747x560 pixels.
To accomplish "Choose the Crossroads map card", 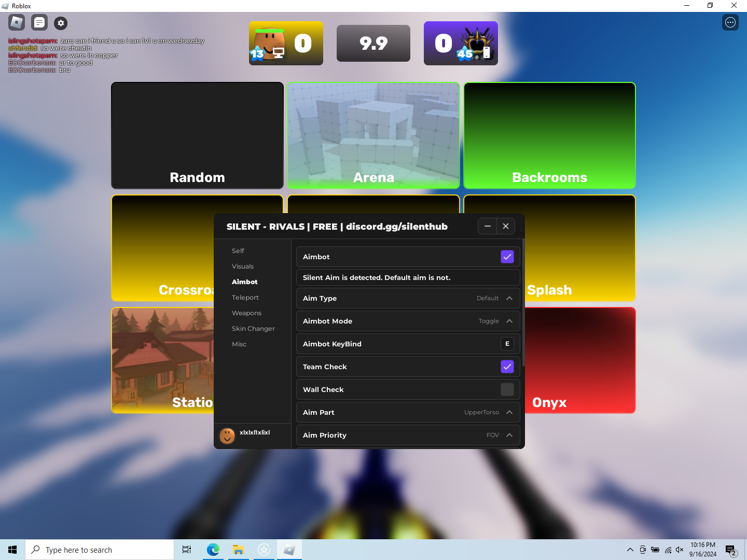I will [x=163, y=248].
